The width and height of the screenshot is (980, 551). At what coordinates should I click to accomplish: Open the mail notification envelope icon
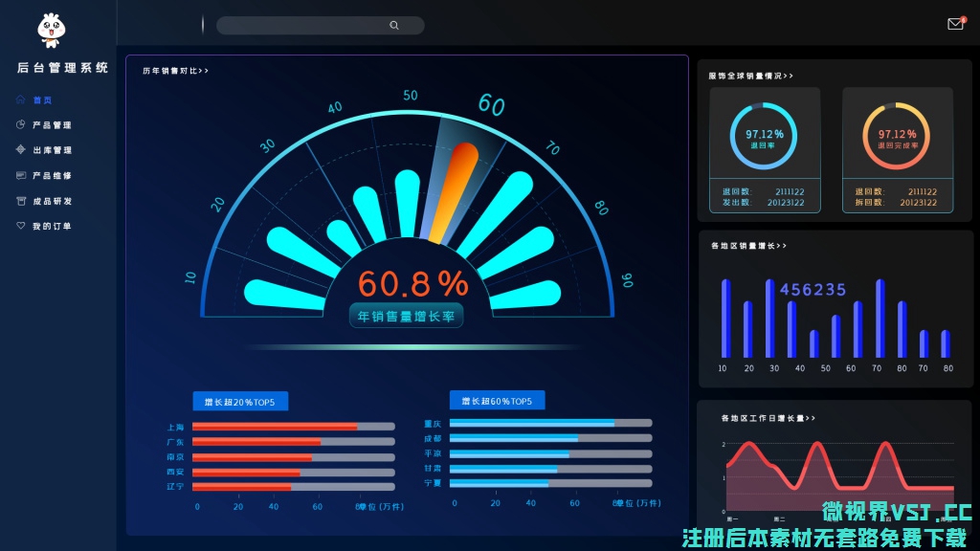(x=955, y=24)
